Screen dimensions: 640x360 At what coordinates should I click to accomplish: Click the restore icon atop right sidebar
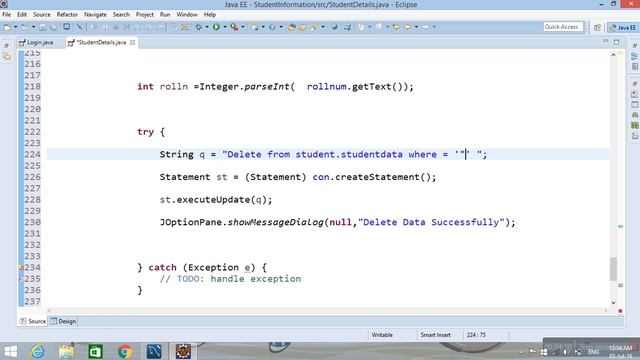pyautogui.click(x=635, y=45)
